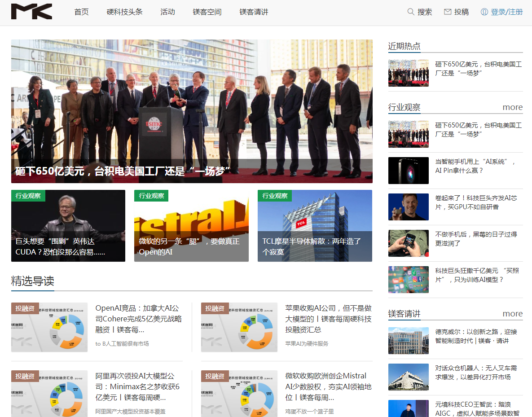
Task: Click the 登录/注册 link
Action: tap(507, 12)
